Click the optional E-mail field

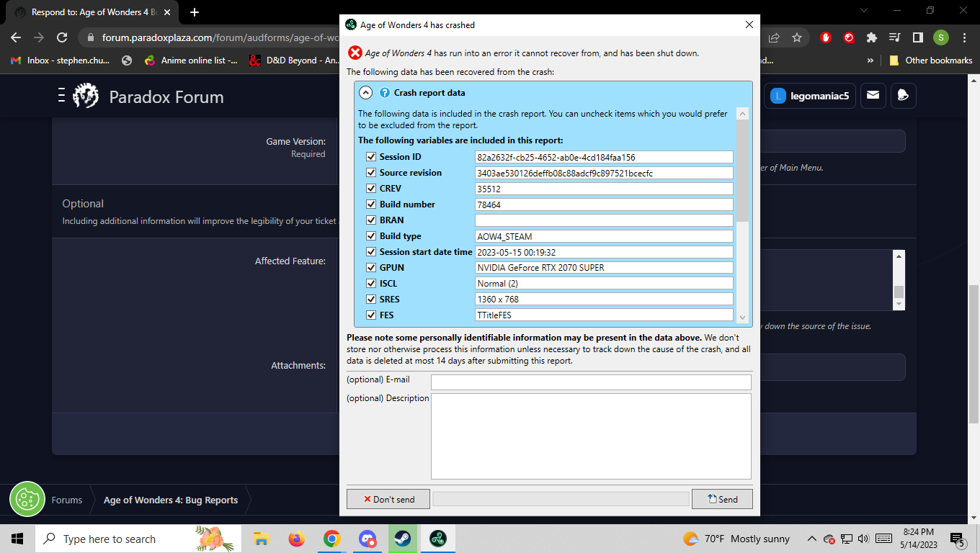click(591, 382)
